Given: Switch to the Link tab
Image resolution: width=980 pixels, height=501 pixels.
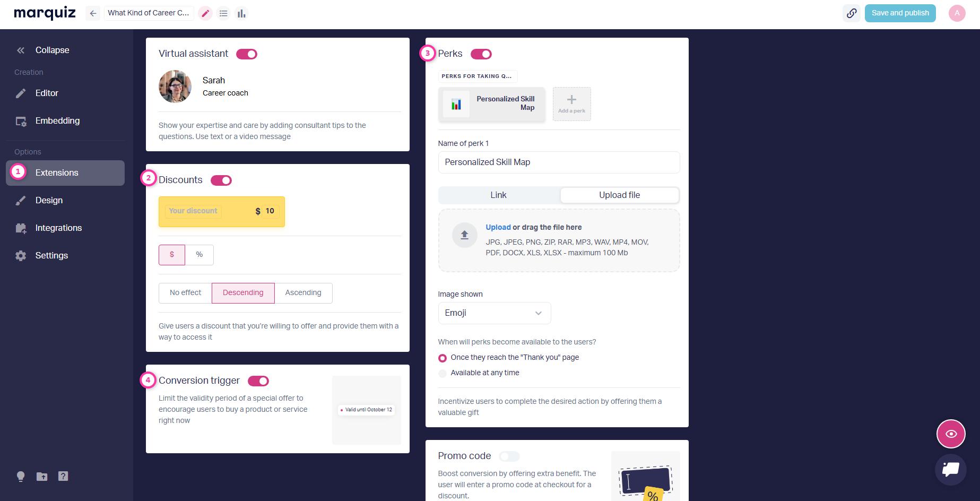Looking at the screenshot, I should (x=498, y=195).
